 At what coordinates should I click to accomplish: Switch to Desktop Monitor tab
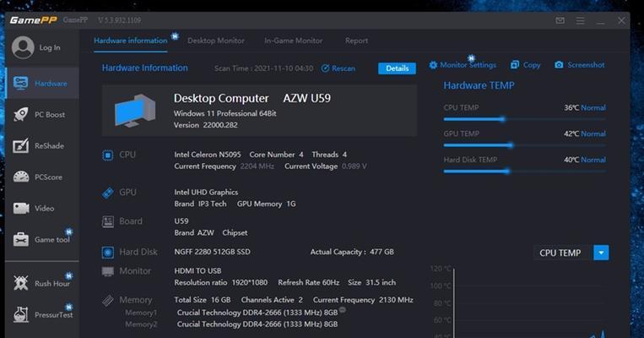216,41
